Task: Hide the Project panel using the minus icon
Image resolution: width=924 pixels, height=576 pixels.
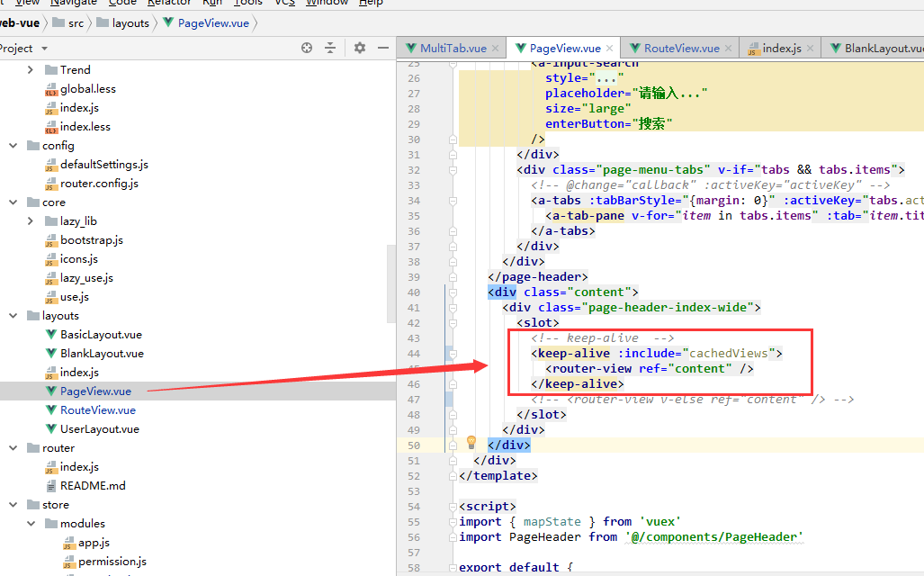Action: click(383, 47)
